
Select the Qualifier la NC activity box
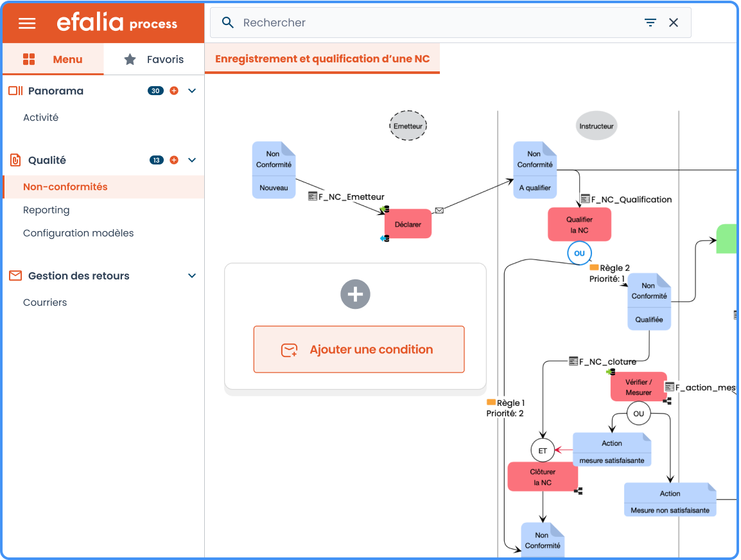tap(579, 225)
